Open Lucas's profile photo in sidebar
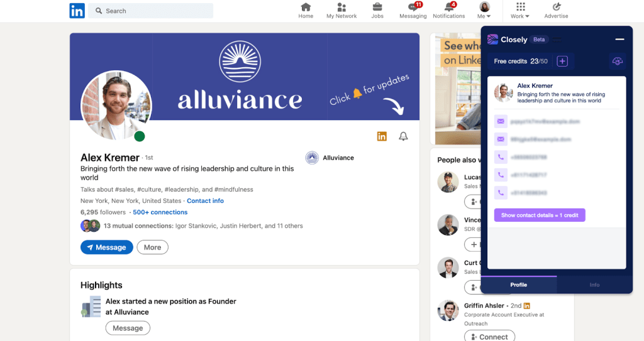 coord(448,181)
